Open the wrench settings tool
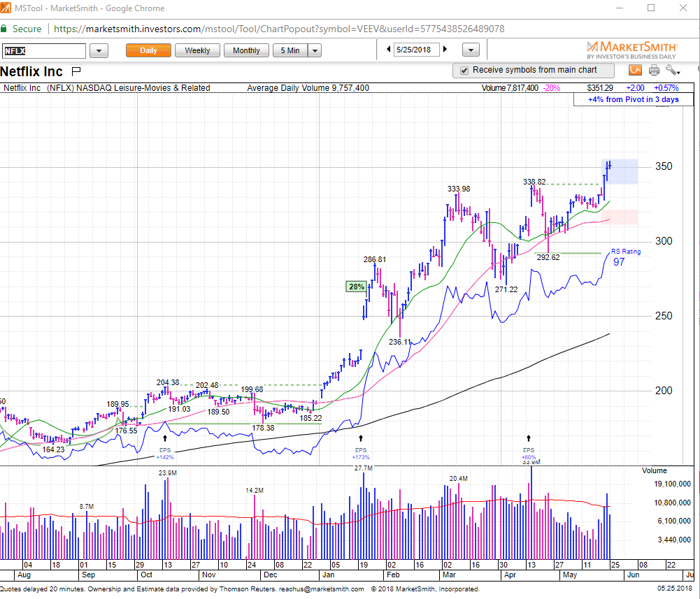This screenshot has height=599, width=700. click(672, 70)
